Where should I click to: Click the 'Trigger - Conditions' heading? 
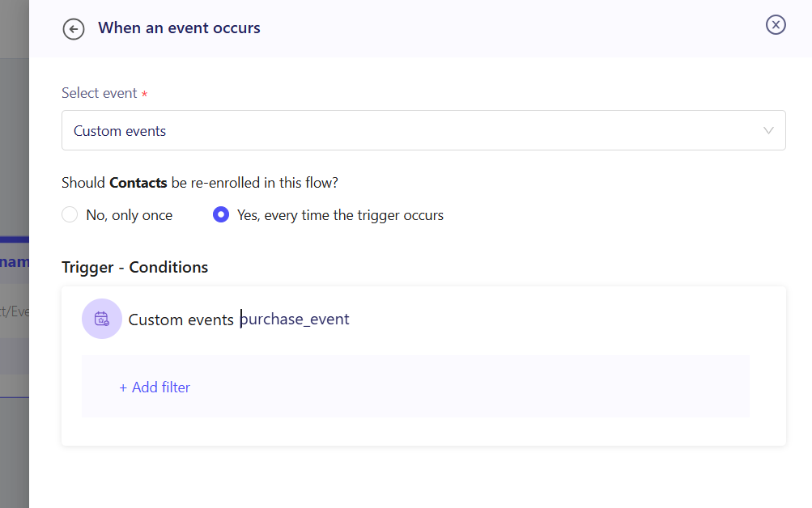click(x=134, y=268)
